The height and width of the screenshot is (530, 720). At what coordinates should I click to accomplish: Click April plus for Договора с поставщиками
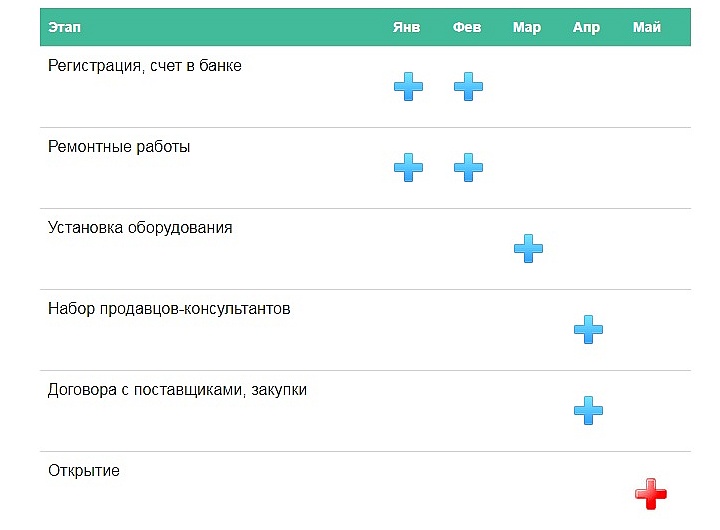[588, 410]
